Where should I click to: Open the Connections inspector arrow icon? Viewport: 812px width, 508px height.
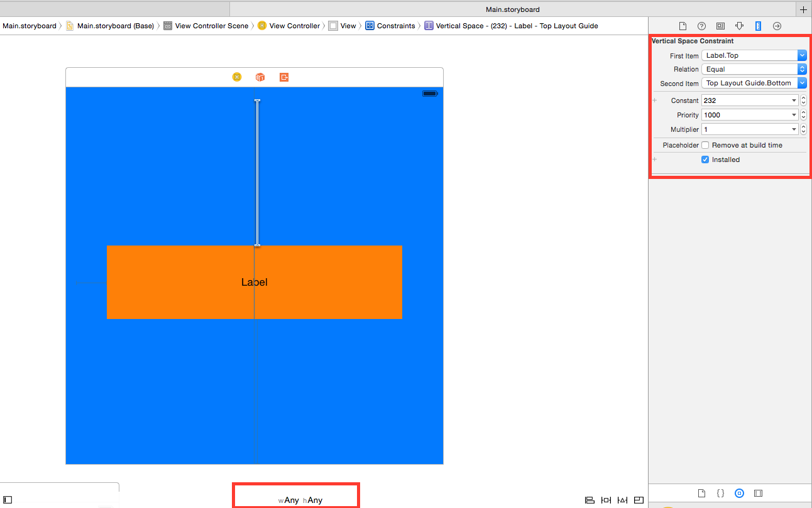[777, 26]
